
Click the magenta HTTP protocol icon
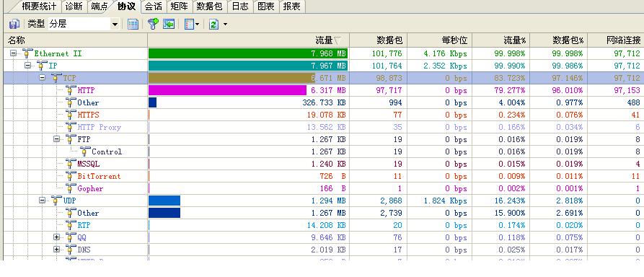pyautogui.click(x=71, y=90)
